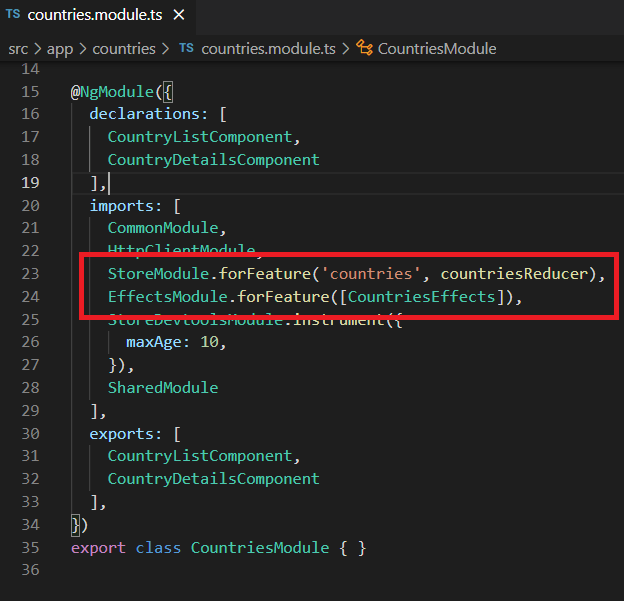Viewport: 624px width, 601px height.
Task: Open the CountriesModule breadcrumb symbol
Action: tap(436, 48)
